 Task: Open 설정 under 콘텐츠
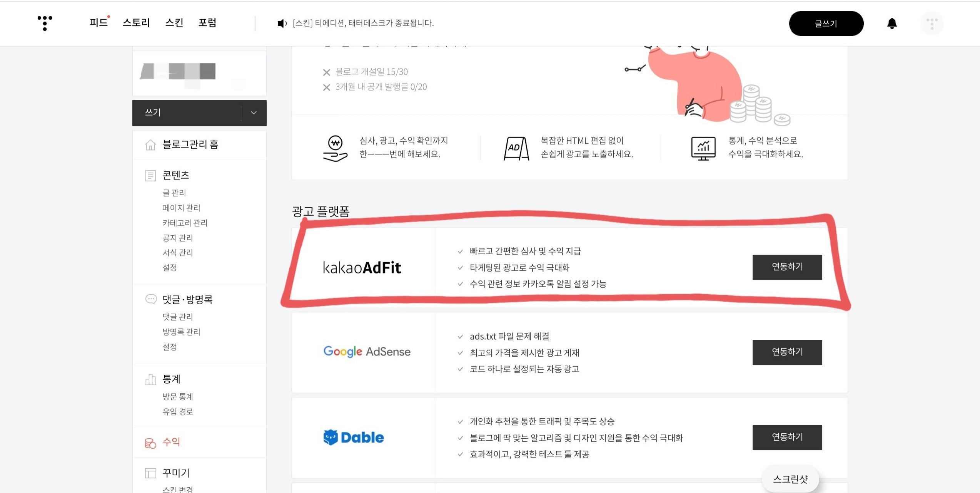(170, 268)
